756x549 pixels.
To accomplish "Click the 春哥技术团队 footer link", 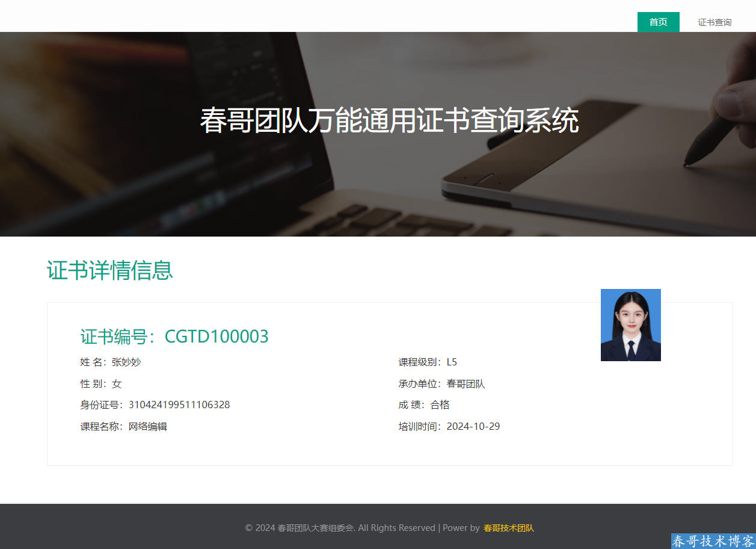I will 508,528.
